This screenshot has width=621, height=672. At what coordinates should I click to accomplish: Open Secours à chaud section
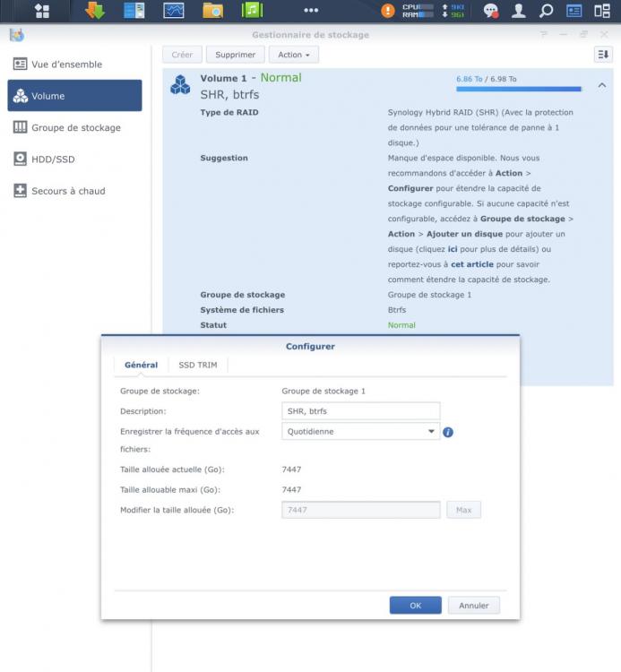click(74, 191)
